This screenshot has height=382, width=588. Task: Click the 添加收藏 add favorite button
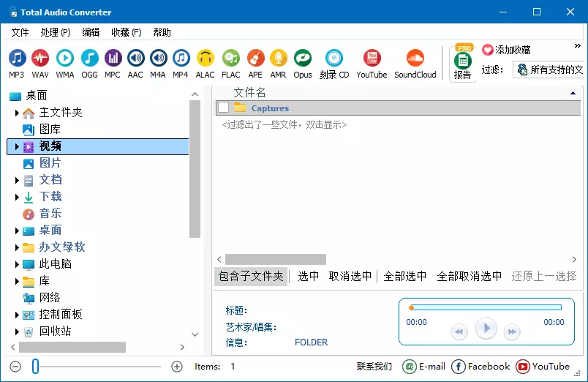pos(506,50)
